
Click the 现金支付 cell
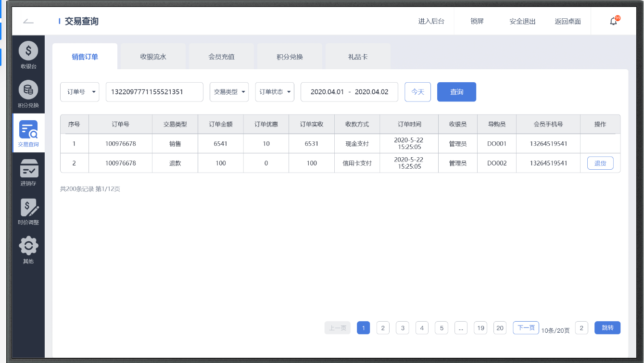click(357, 143)
